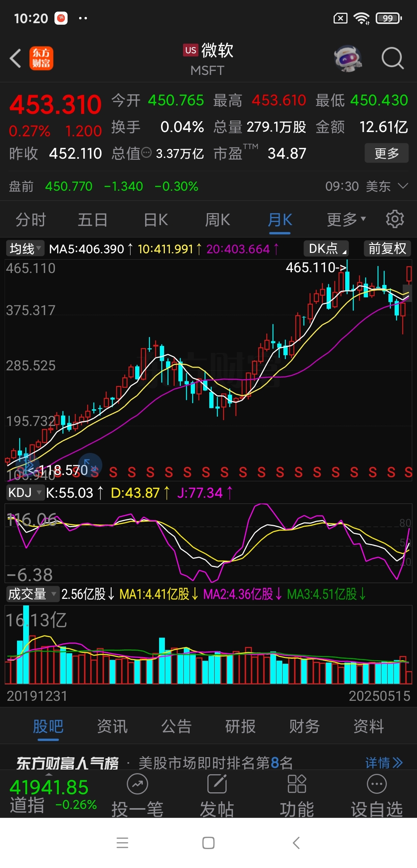
Task: Expand the 盘前 pre-market row chevron
Action: click(x=403, y=186)
